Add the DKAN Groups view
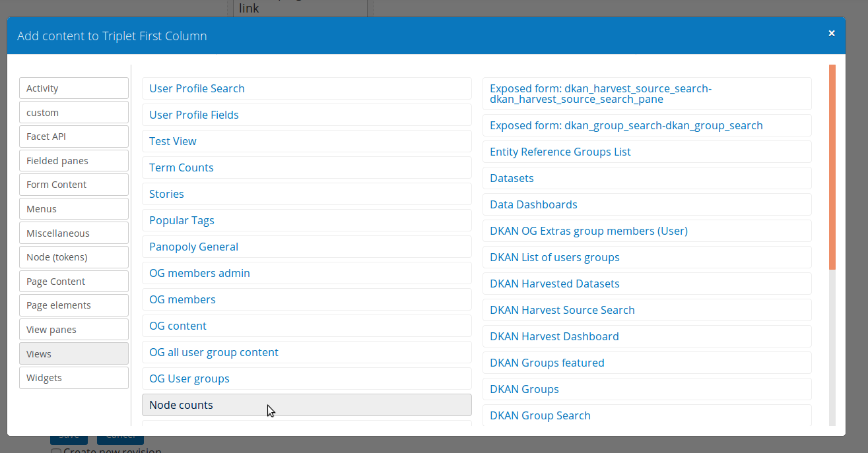This screenshot has width=868, height=453. [x=647, y=389]
